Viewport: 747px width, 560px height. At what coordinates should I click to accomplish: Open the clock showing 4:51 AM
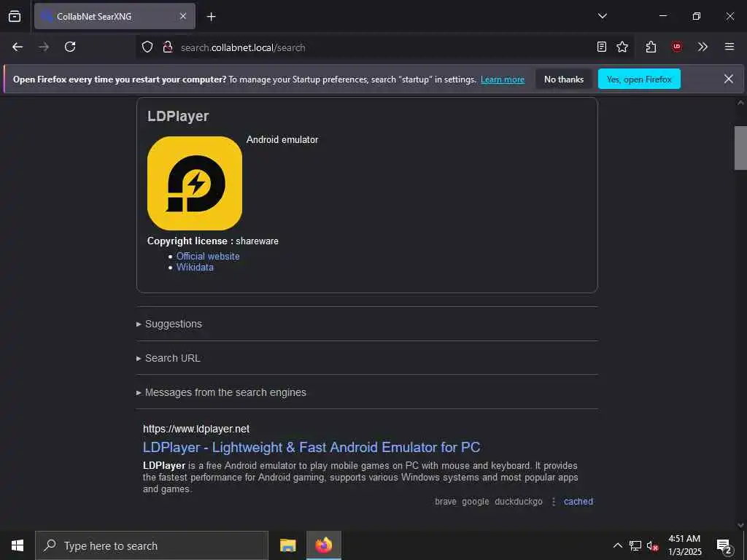pyautogui.click(x=684, y=545)
